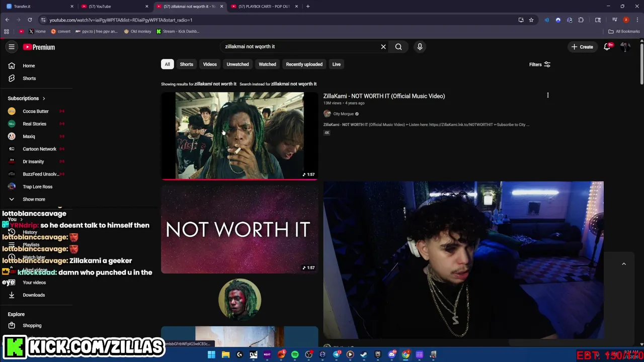Open the Cartoon Network subscription
Viewport: 644px width, 362px height.
pos(39,149)
